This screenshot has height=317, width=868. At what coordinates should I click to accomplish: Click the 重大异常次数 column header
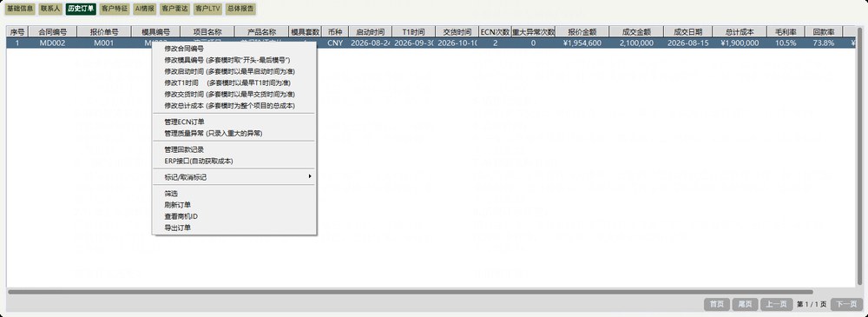(533, 32)
